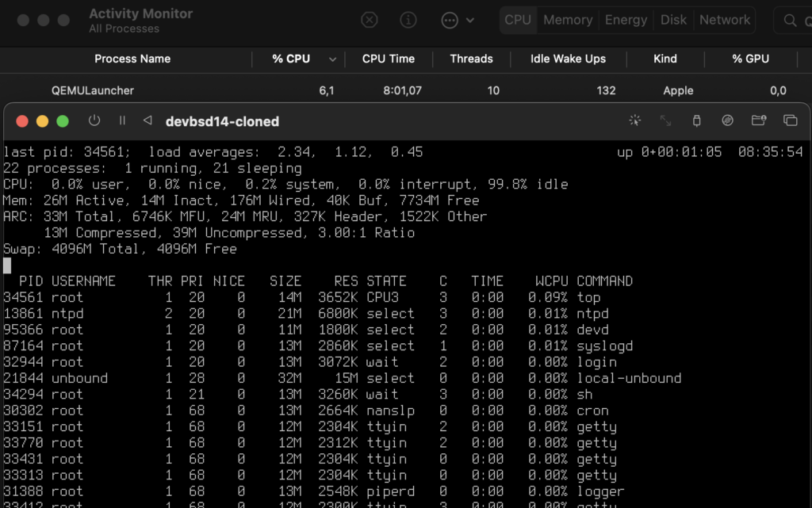Click the external displays icon
Screen dimensions: 812x508
click(790, 120)
